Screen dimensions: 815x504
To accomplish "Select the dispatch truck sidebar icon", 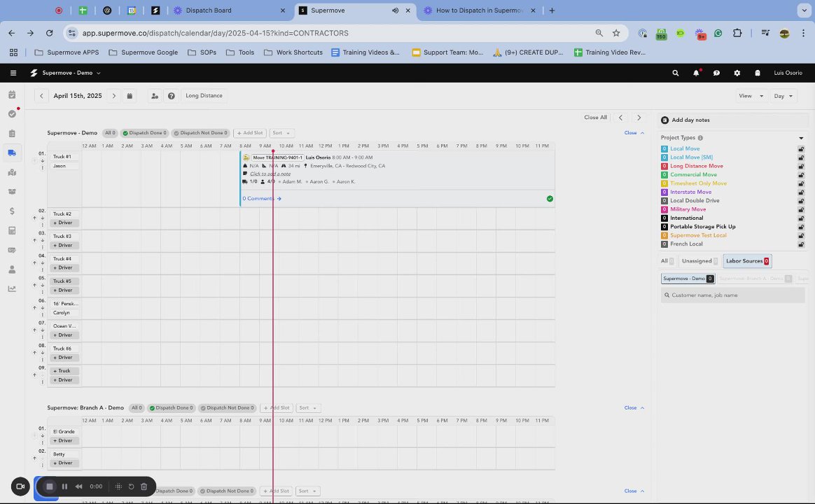I will coord(12,153).
